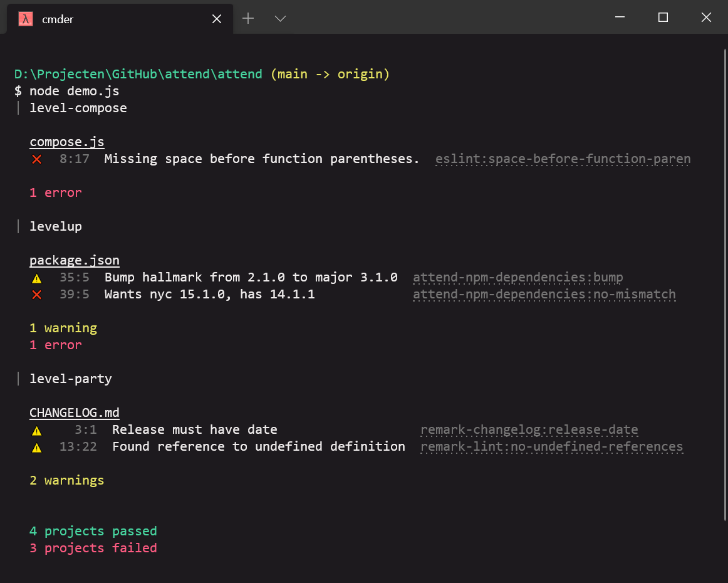
Task: Click the red error icon at 39:5
Action: 37,295
